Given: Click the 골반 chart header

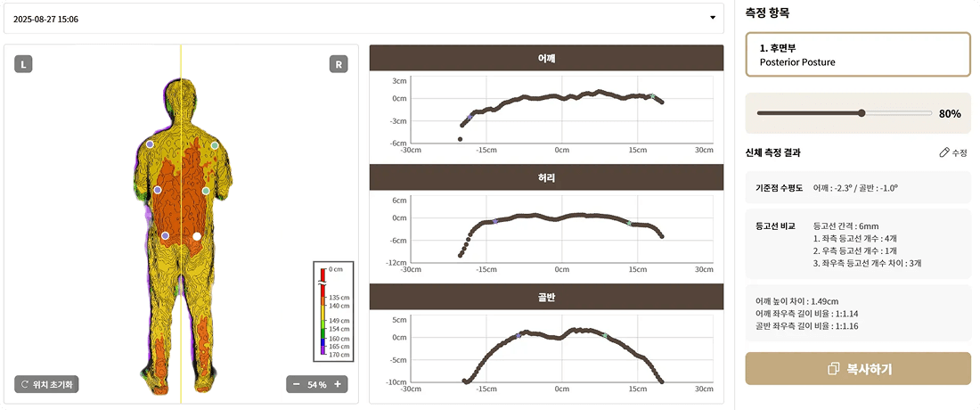Looking at the screenshot, I should 546,296.
